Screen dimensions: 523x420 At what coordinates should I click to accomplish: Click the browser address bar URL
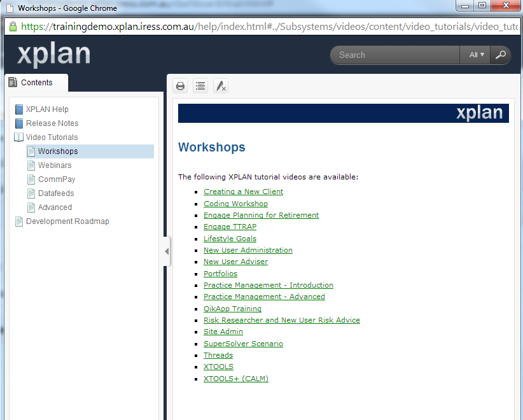click(268, 26)
